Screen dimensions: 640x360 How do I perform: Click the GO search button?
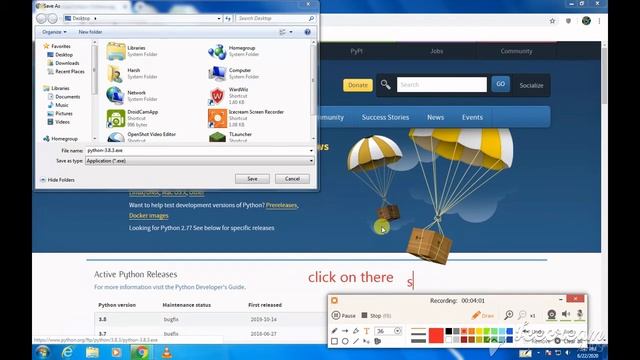[x=500, y=84]
